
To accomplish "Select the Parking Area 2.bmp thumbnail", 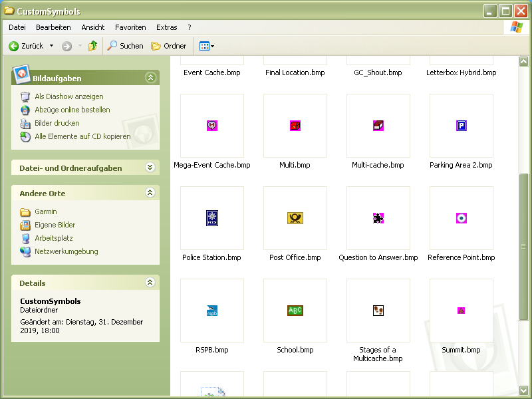I will click(x=462, y=126).
